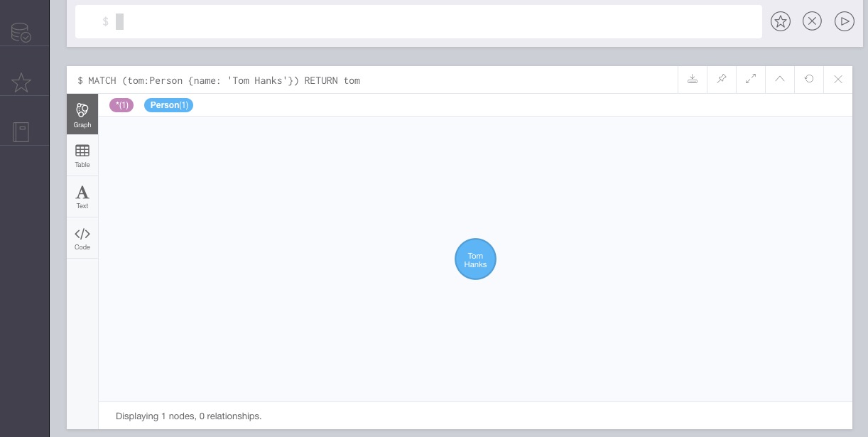868x437 pixels.
Task: Pin the result frame
Action: pyautogui.click(x=722, y=80)
